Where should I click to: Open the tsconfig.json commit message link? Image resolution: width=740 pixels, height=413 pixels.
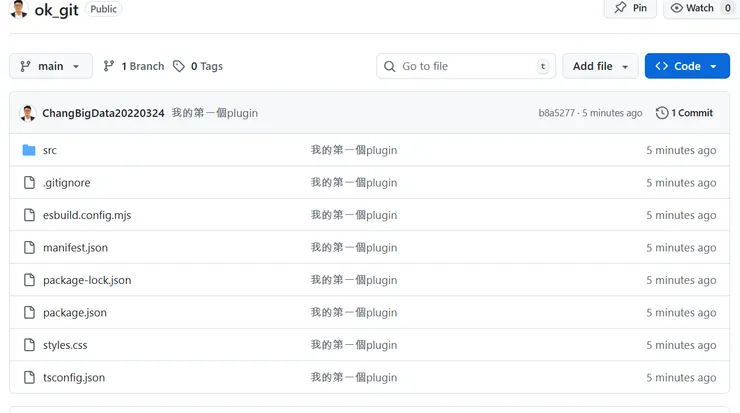tap(354, 378)
